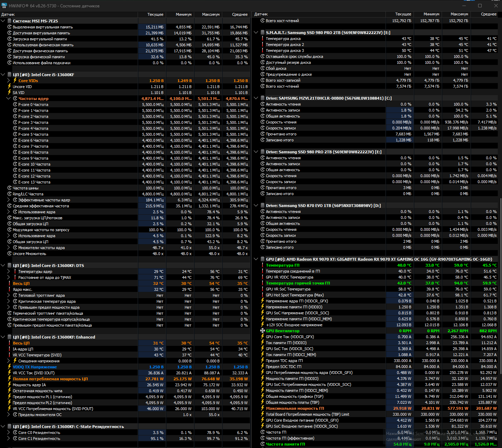The height and width of the screenshot is (448, 502).
Task: Expand Пределы множителя ОС
Action: [9, 415]
